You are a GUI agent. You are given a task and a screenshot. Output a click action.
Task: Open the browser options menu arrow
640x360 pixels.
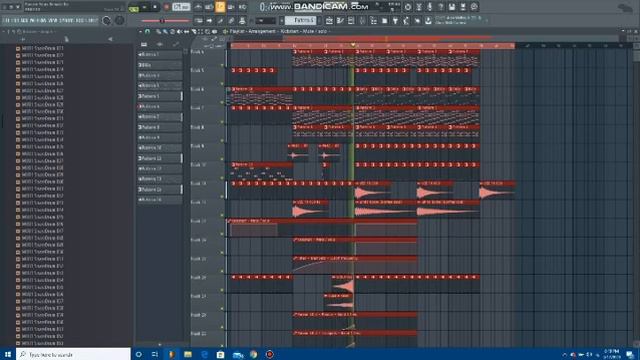click(4, 31)
